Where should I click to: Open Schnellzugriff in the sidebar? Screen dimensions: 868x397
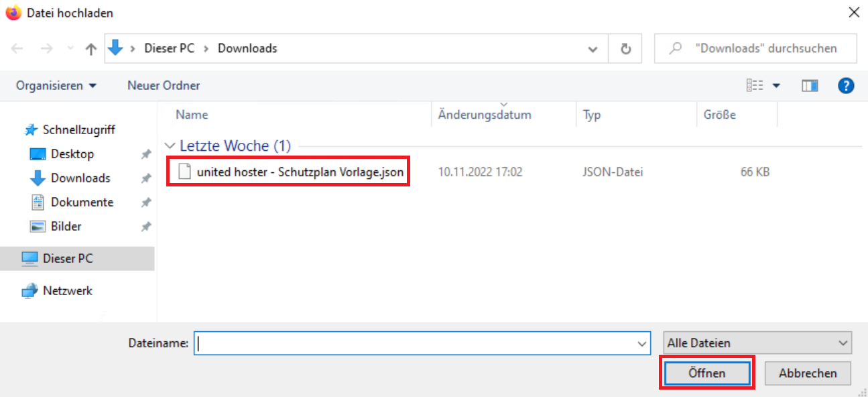(x=78, y=129)
